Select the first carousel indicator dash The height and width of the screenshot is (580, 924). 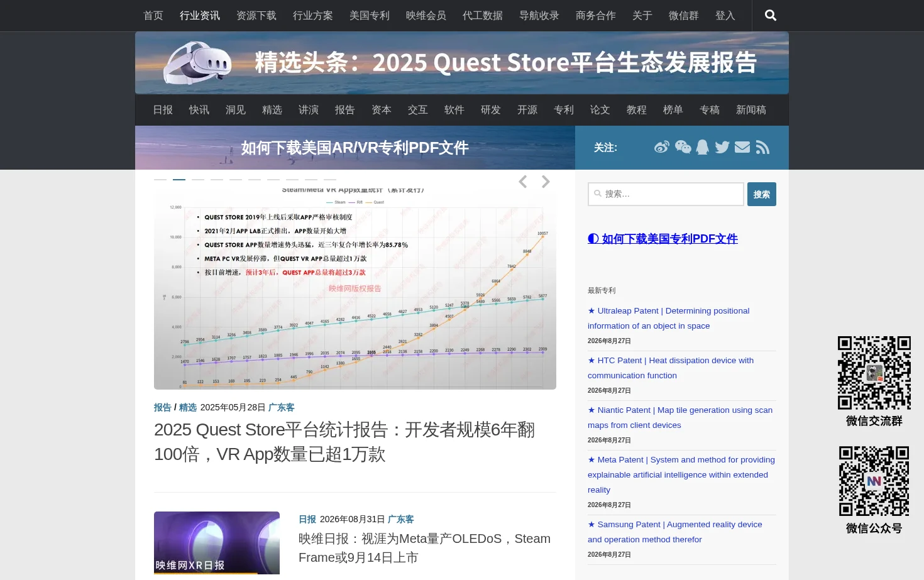(160, 179)
